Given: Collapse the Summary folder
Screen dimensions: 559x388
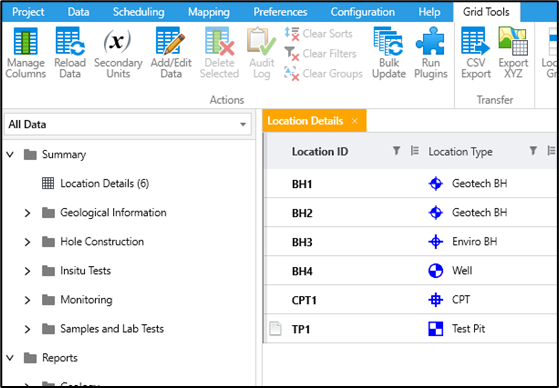Looking at the screenshot, I should click(x=10, y=155).
